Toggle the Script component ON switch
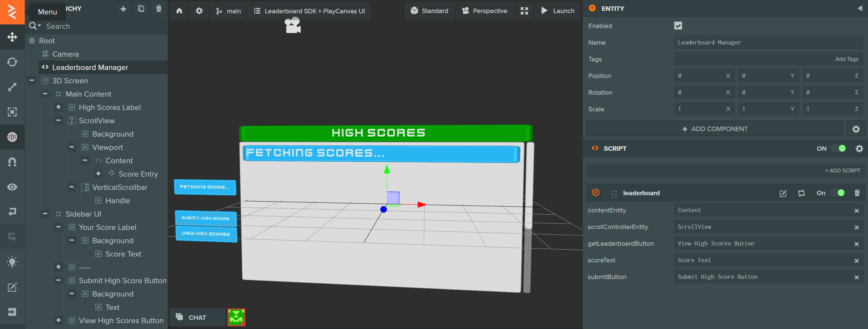The width and height of the screenshot is (868, 329). click(838, 149)
